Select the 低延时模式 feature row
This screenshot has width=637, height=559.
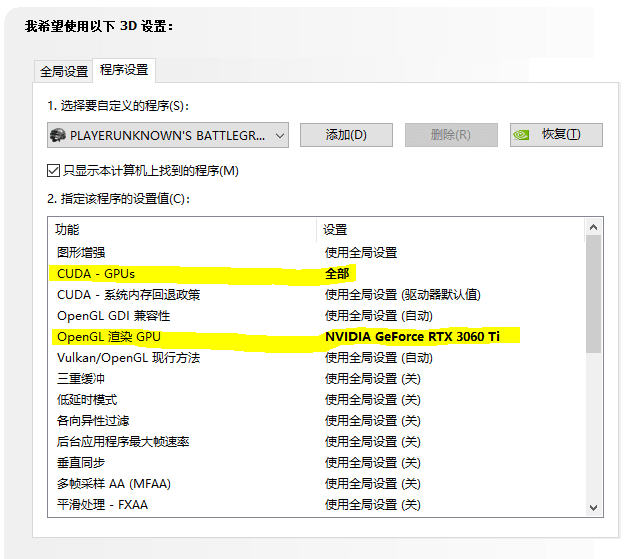point(87,400)
